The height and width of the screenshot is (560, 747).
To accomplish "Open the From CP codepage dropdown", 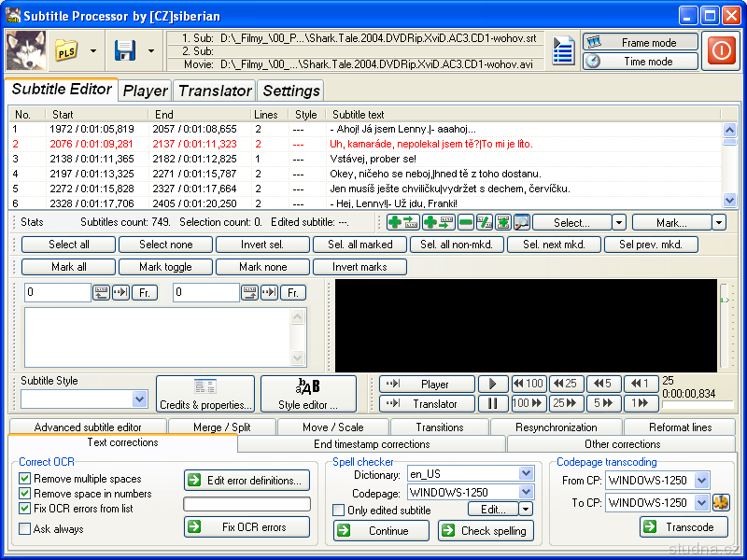I will [x=701, y=481].
